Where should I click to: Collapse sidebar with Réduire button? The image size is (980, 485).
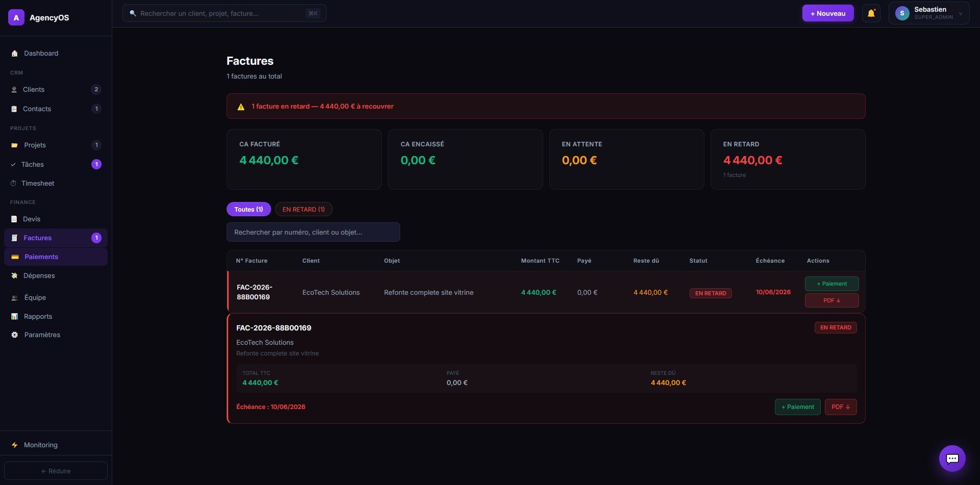click(x=56, y=471)
